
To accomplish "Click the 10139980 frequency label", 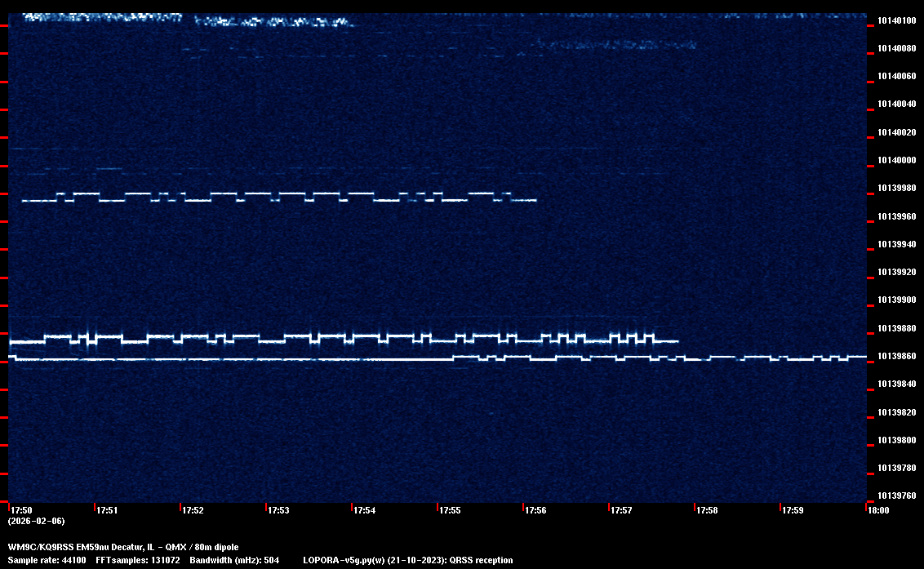I will [x=896, y=189].
